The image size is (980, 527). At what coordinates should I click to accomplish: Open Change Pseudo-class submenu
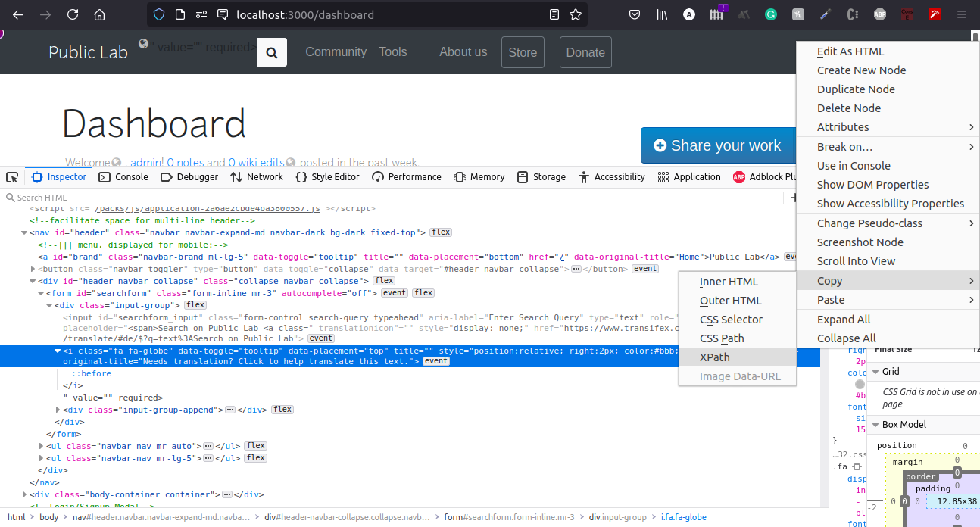888,223
